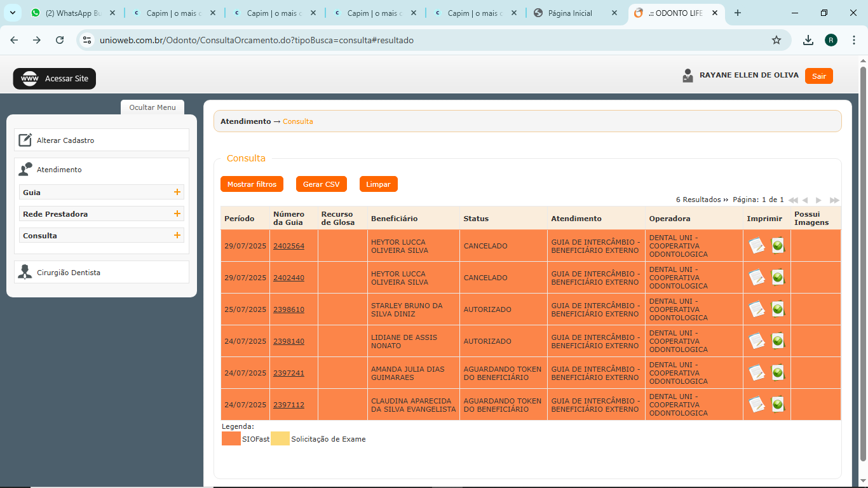Open guia number 2397241 link
Screen dimensions: 868x488
tap(288, 373)
